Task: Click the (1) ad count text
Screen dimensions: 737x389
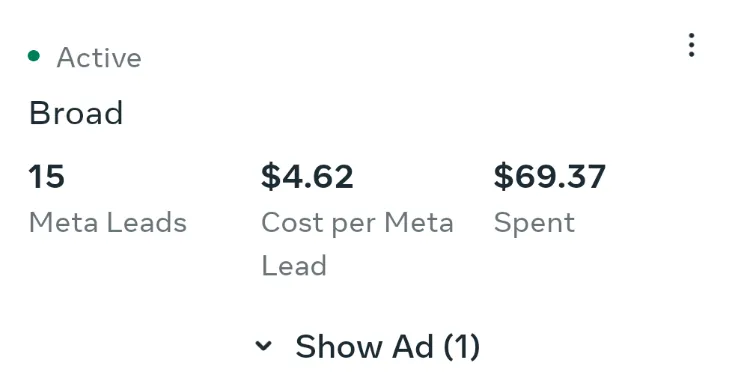Action: 462,347
